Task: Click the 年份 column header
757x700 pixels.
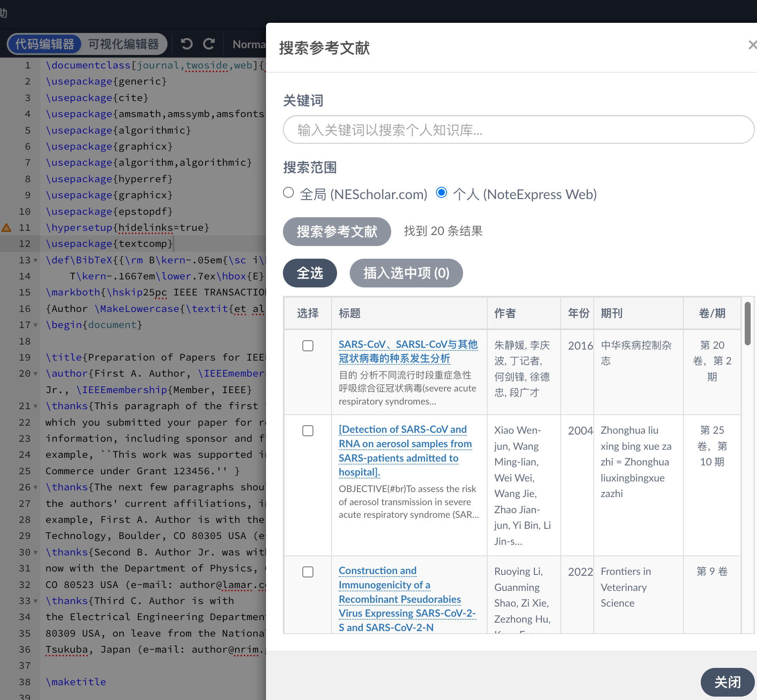Action: (x=578, y=313)
